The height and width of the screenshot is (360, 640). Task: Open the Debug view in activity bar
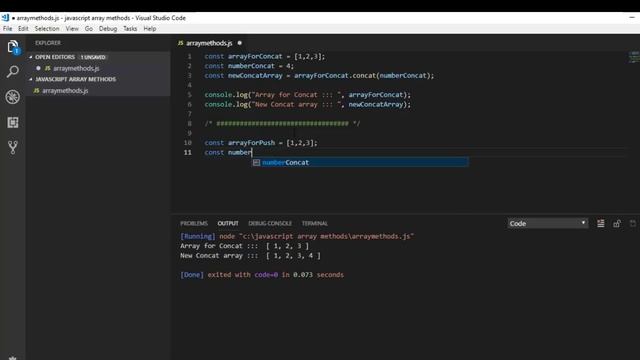[13, 97]
